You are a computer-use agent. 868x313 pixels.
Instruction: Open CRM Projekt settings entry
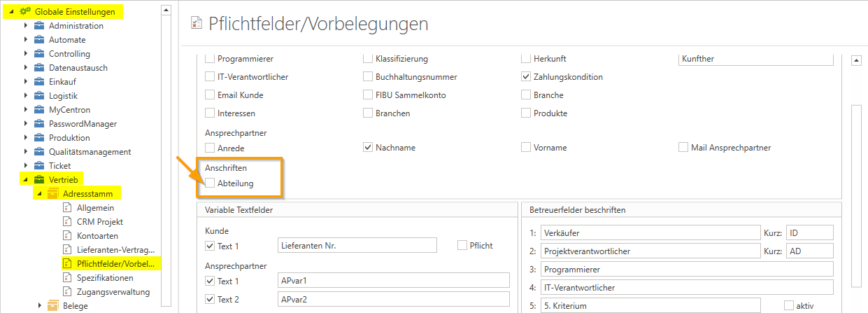(x=101, y=221)
